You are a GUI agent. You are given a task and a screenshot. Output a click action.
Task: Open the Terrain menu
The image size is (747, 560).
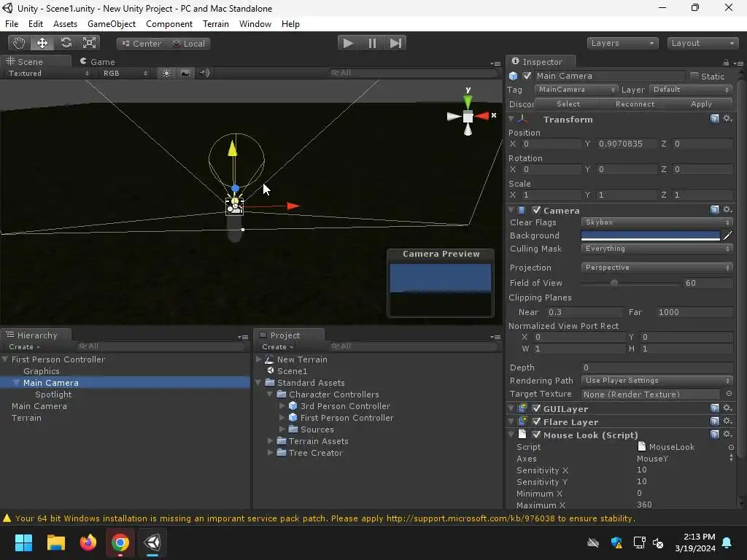click(216, 24)
